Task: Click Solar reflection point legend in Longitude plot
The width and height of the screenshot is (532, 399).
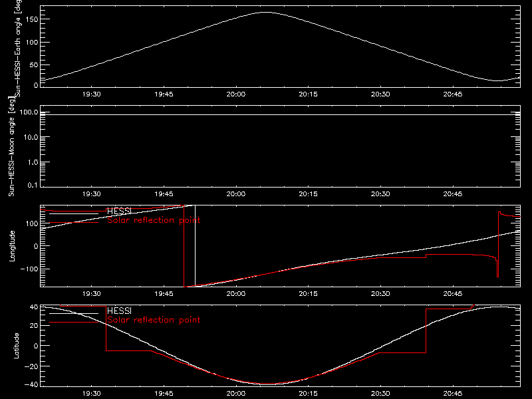Action: coord(154,220)
